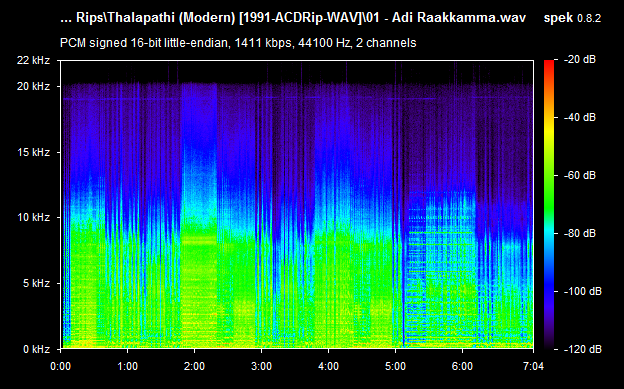Image resolution: width=624 pixels, height=389 pixels.
Task: Click the 7:04 end time label
Action: coord(533,366)
